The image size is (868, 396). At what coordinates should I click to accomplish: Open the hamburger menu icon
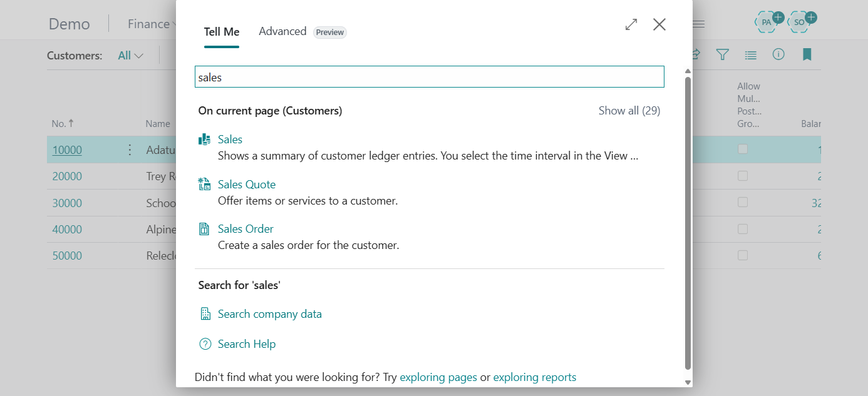(697, 23)
